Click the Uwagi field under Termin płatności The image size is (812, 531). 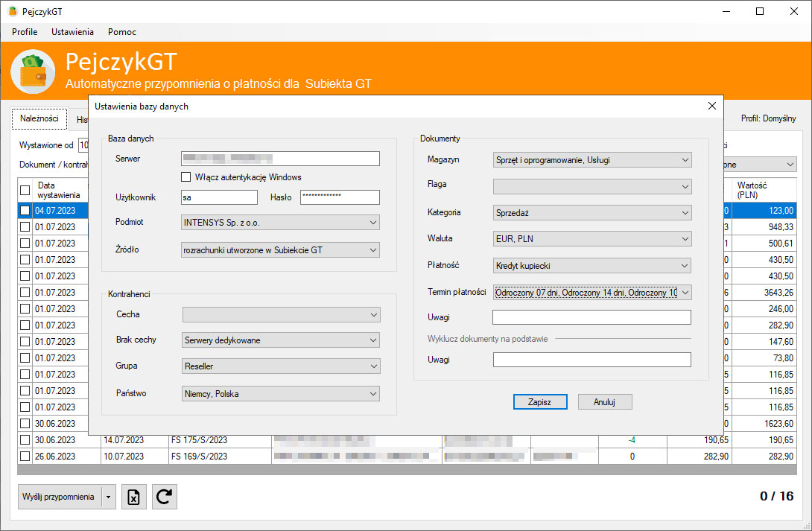point(592,317)
